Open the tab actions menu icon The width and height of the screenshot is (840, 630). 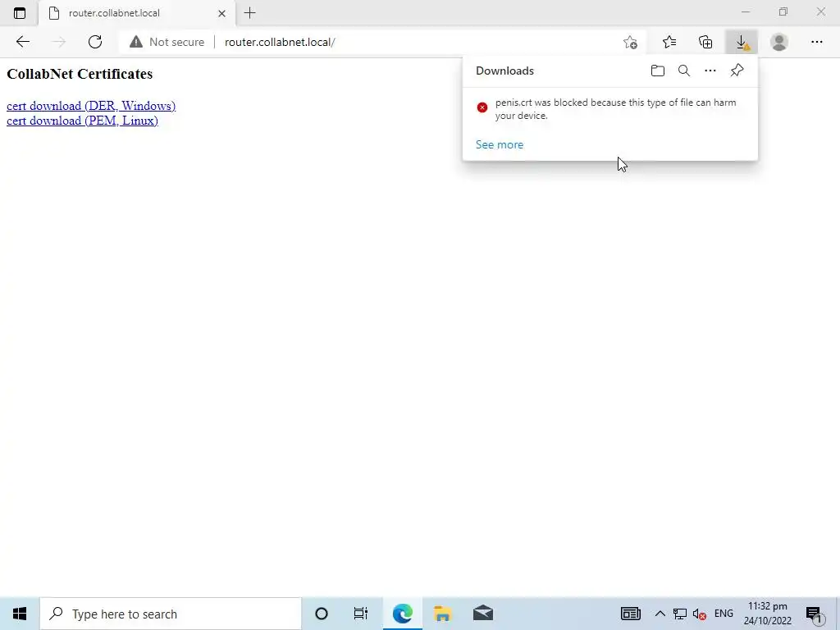20,13
